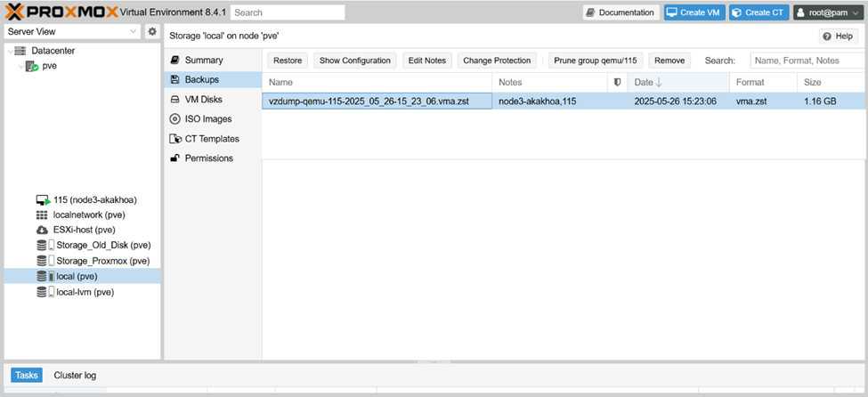Open the ISO Images section

[207, 119]
